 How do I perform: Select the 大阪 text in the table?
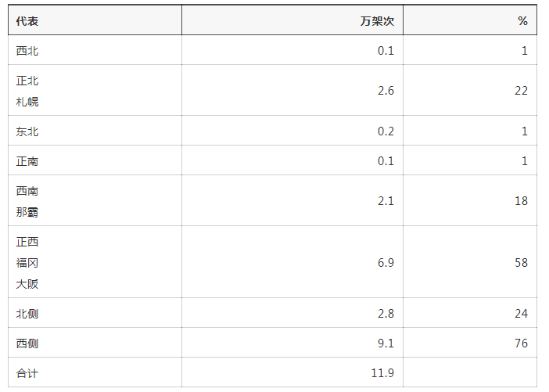(x=27, y=283)
